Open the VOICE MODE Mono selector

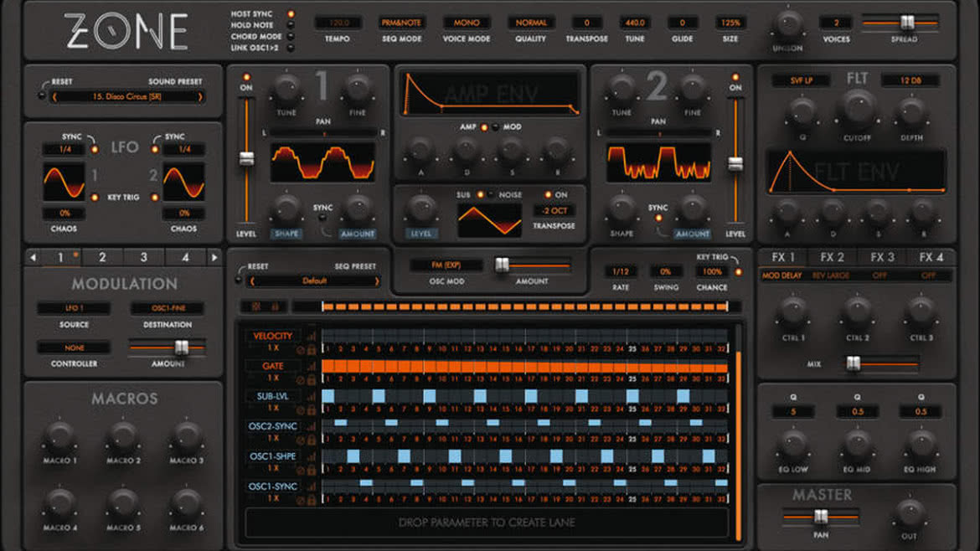(467, 23)
